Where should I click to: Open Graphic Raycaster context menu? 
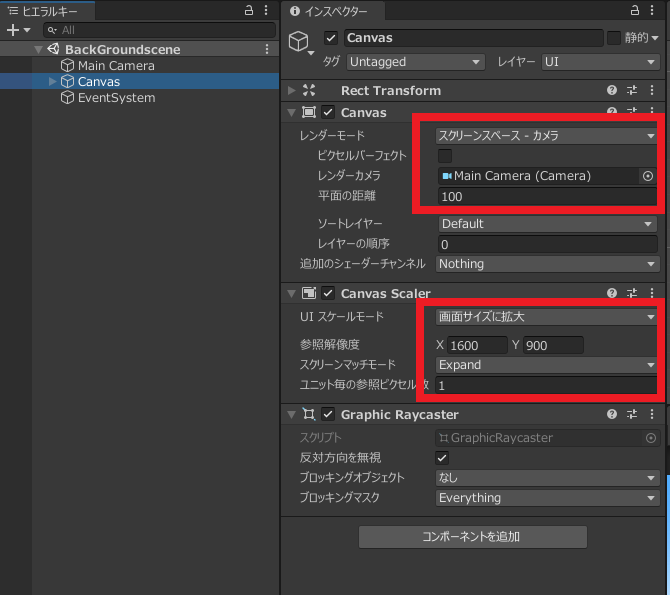pos(652,414)
